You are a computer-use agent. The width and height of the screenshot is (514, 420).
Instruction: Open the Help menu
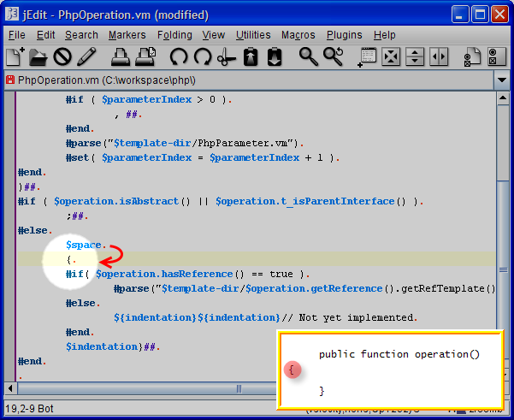(385, 35)
